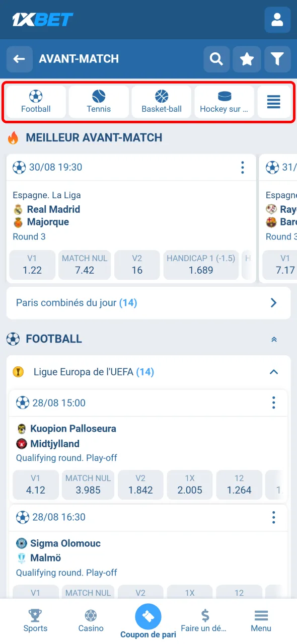Open favorites via the star icon
The width and height of the screenshot is (297, 644).
coord(247,59)
